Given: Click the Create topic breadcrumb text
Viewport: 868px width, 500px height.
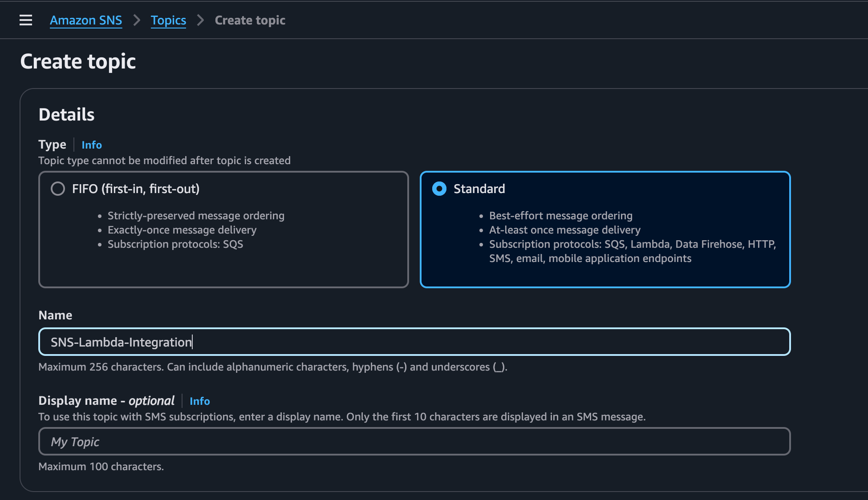Looking at the screenshot, I should [x=250, y=20].
